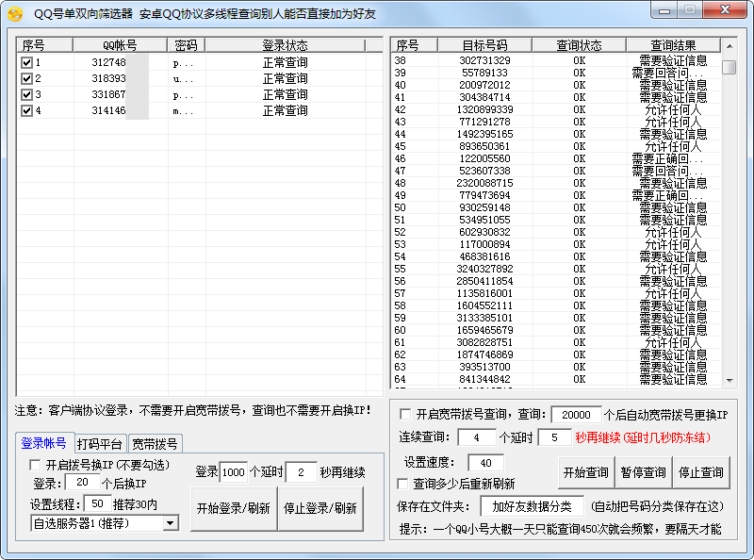
Task: Uncheck the checkbox for account row 1
Action: [26, 63]
